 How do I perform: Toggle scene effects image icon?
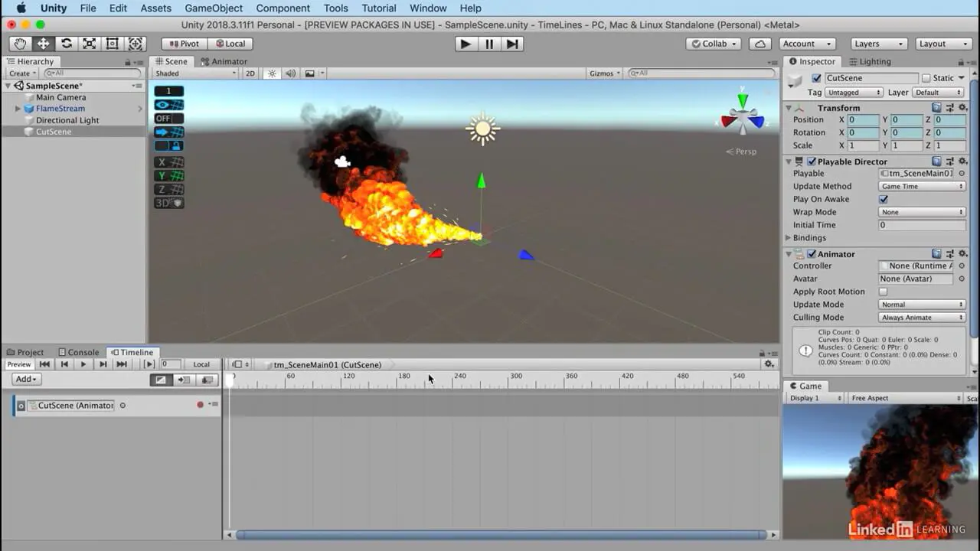pyautogui.click(x=309, y=73)
